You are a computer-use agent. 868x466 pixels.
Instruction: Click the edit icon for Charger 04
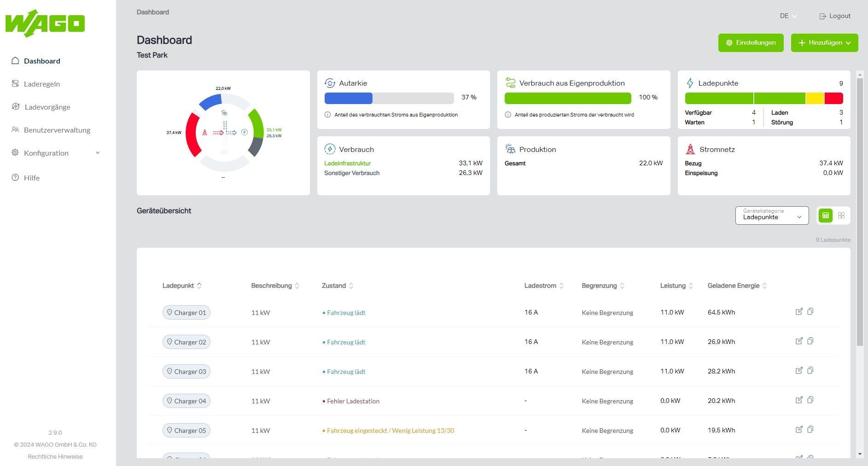pos(799,400)
